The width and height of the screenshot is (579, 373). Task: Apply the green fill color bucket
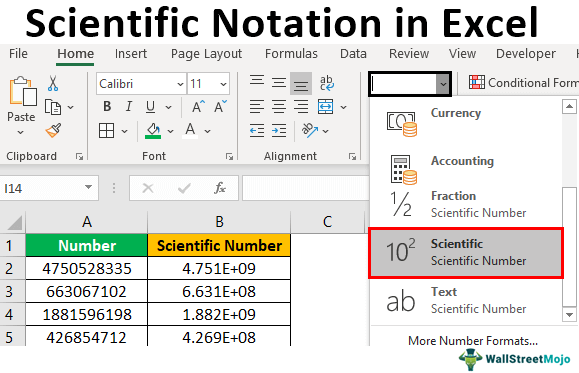(153, 131)
